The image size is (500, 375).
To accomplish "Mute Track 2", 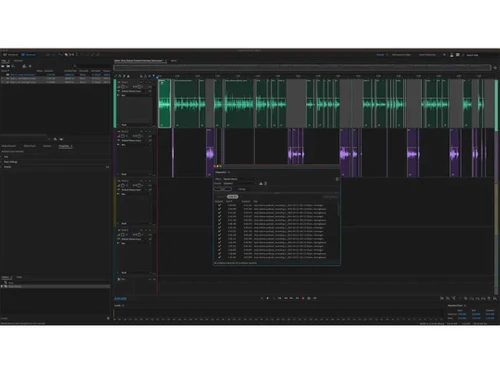I will (141, 131).
